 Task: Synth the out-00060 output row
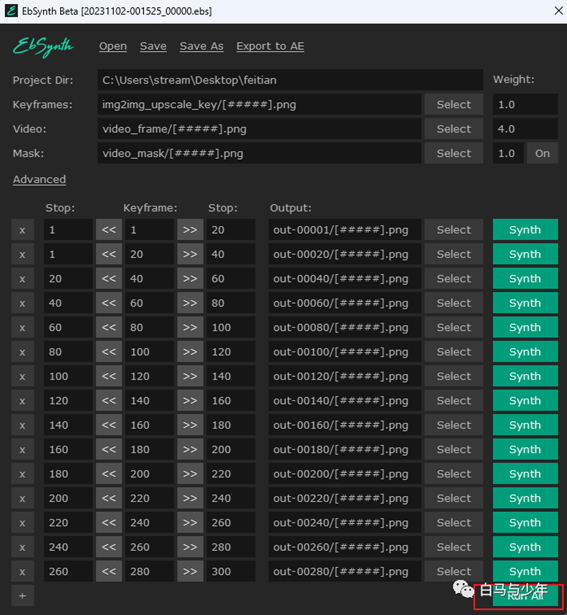tap(525, 303)
